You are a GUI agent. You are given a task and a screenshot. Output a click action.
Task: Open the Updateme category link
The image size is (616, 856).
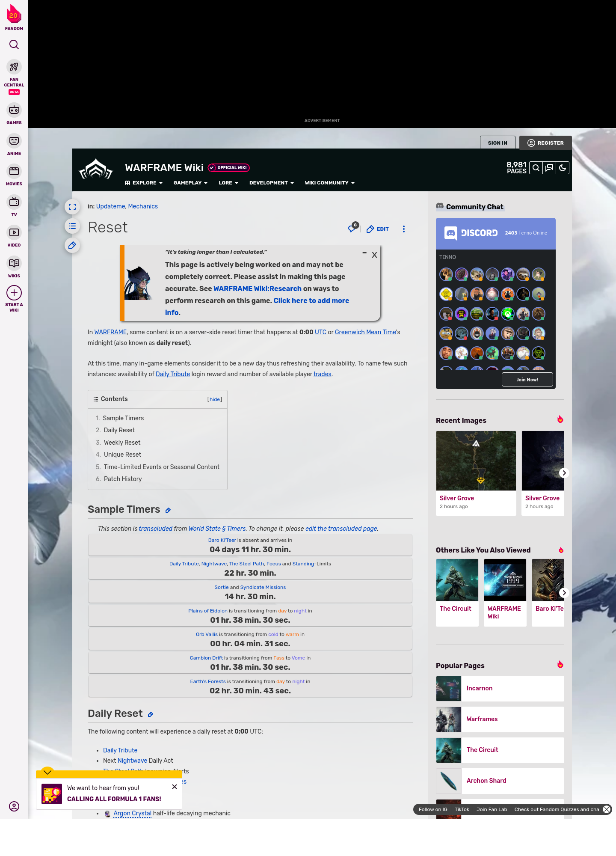(x=110, y=206)
